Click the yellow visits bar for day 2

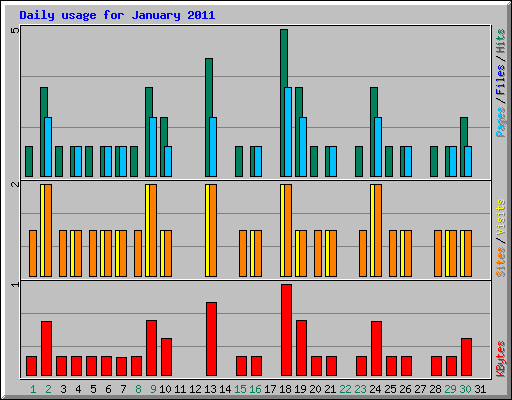coord(42,230)
